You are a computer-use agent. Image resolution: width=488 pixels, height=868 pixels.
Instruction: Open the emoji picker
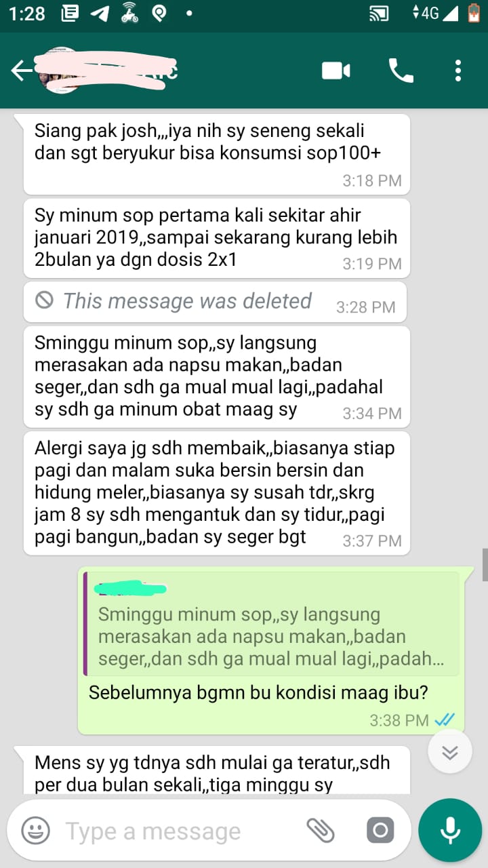tap(35, 830)
